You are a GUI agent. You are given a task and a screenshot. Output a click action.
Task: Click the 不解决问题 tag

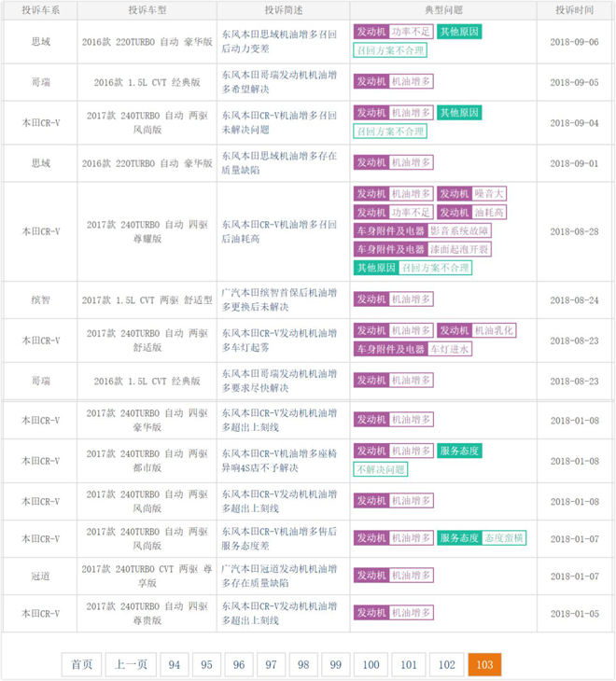click(381, 469)
